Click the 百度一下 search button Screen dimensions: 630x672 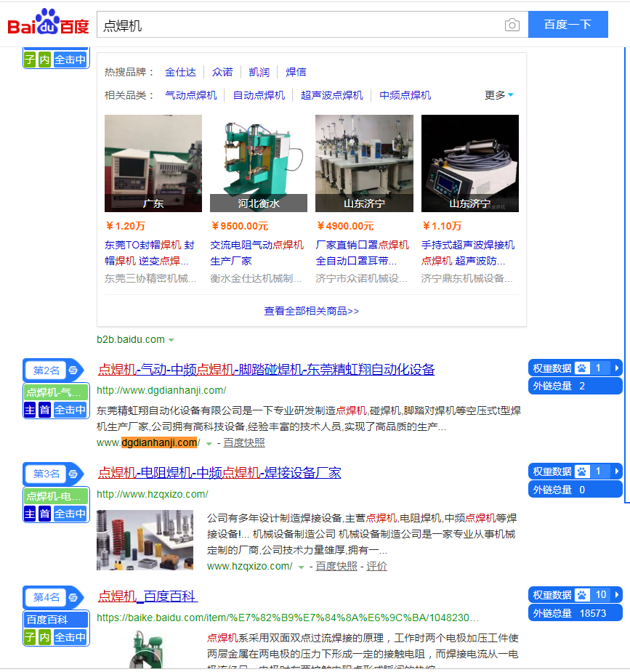568,25
